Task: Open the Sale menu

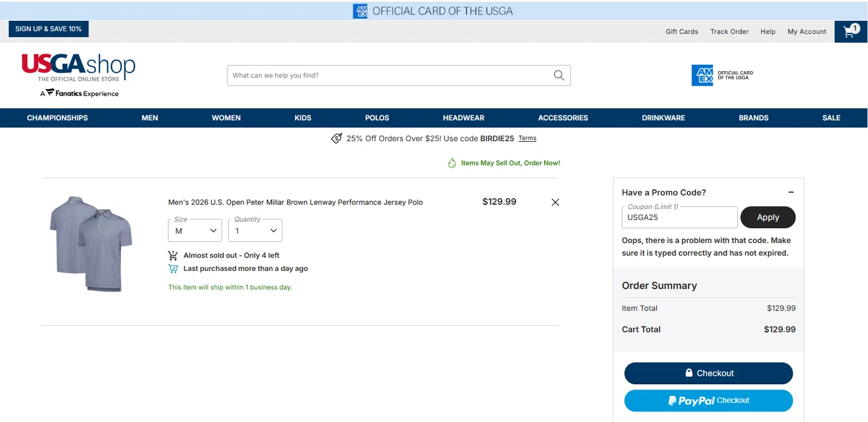Action: (x=831, y=118)
